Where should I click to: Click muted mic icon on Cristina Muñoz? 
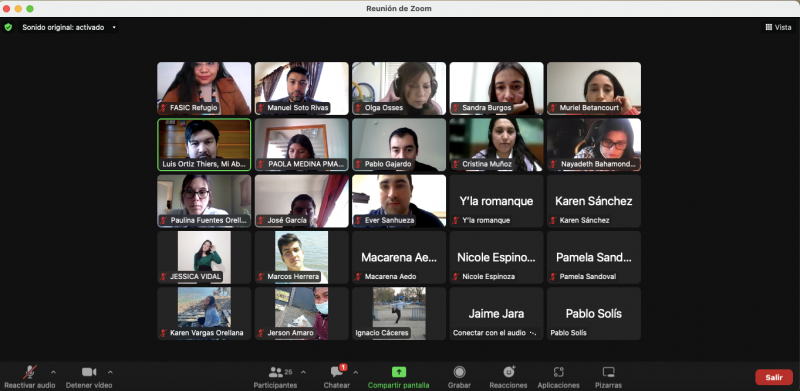[456, 164]
